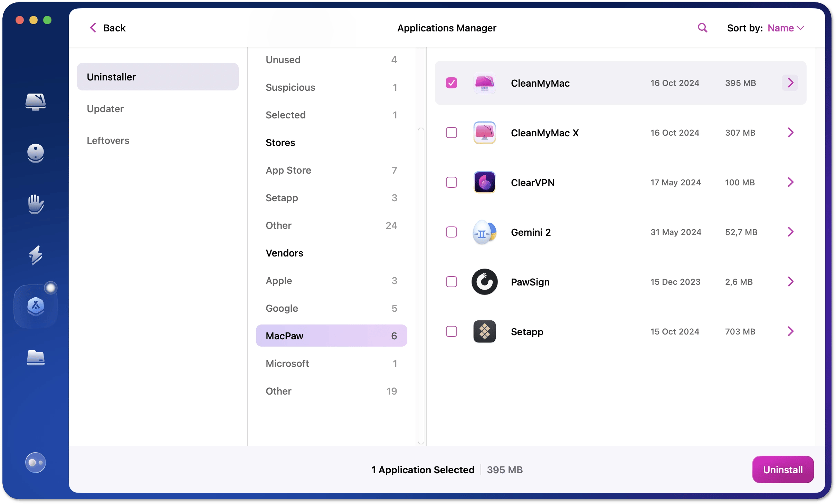836x504 pixels.
Task: Open the My Clutter folder sidebar icon
Action: coord(36,358)
